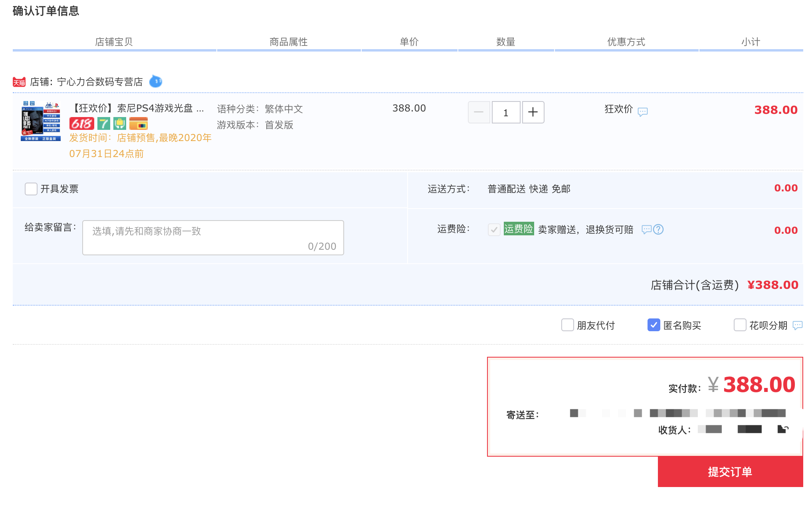Open The Last of Us product thumbnail
812x513 pixels.
pyautogui.click(x=41, y=121)
